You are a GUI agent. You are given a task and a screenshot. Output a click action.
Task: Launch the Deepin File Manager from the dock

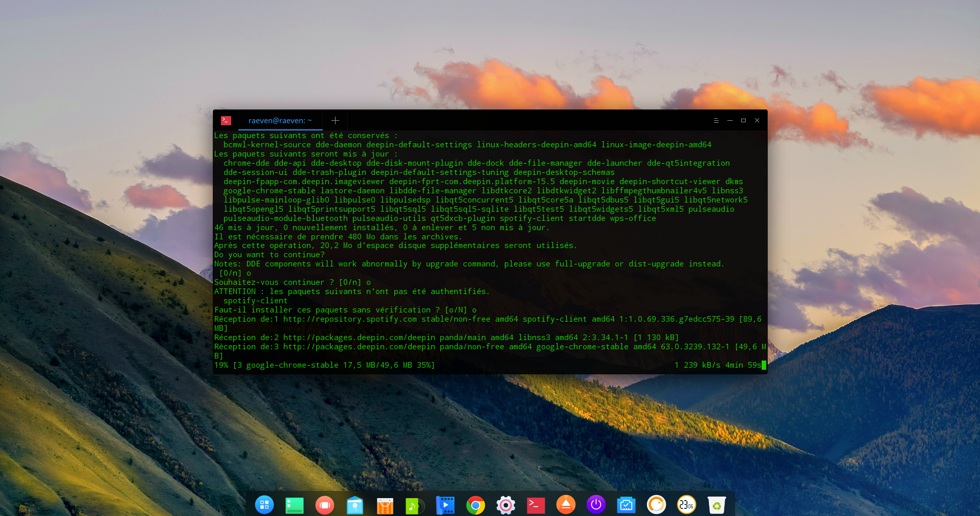[x=355, y=505]
